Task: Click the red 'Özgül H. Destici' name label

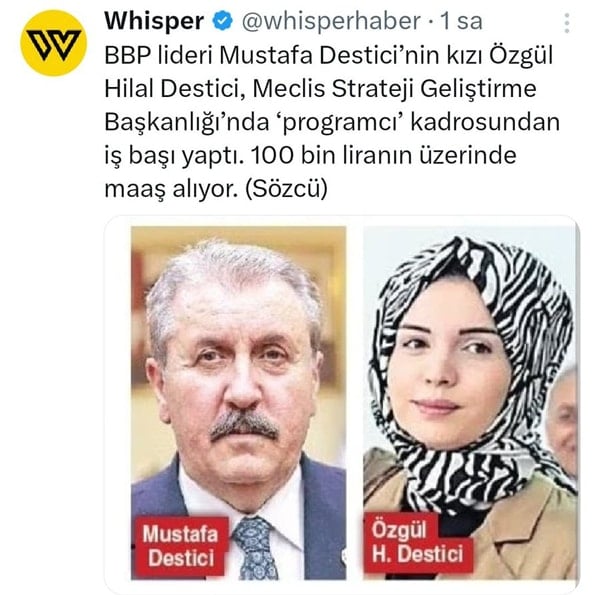Action: [x=418, y=543]
